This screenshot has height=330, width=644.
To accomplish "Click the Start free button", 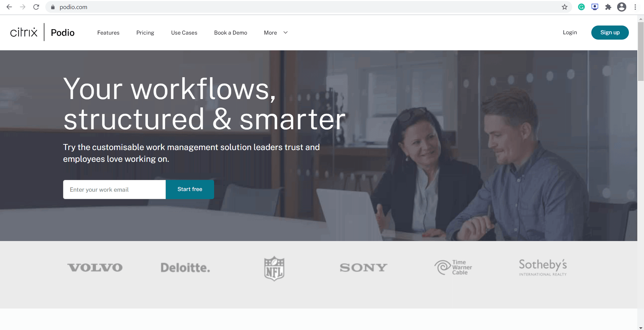I will tap(190, 189).
